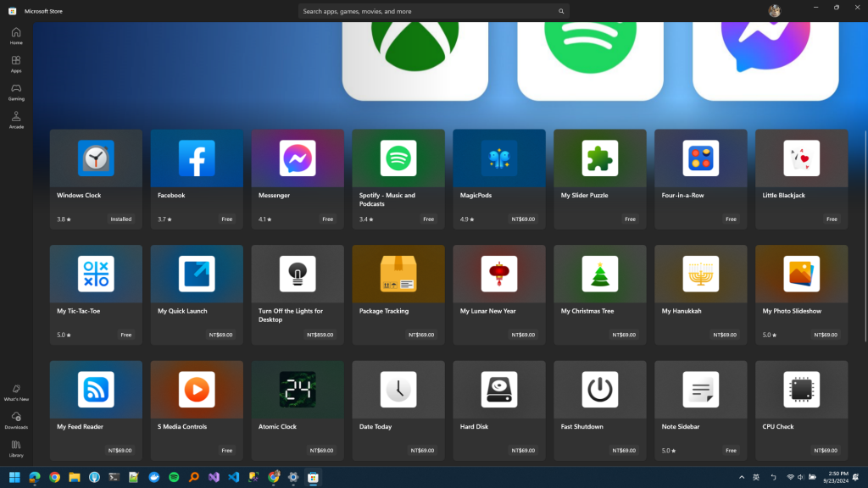The width and height of the screenshot is (868, 488).
Task: Open Spotify app card icon
Action: click(398, 158)
